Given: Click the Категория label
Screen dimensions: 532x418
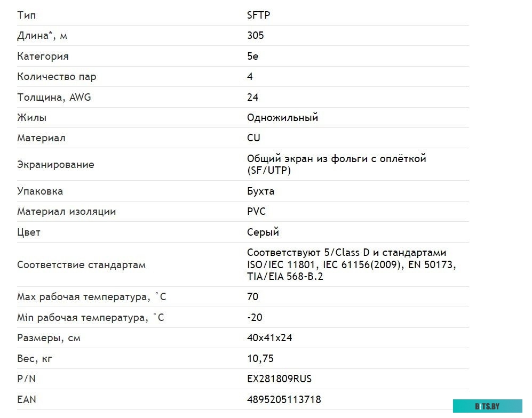Looking at the screenshot, I should (x=43, y=57).
